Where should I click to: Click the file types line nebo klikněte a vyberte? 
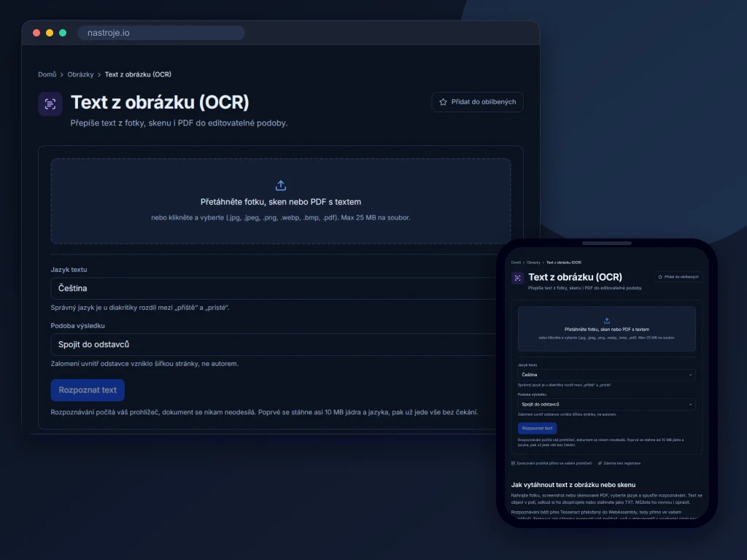pyautogui.click(x=281, y=217)
